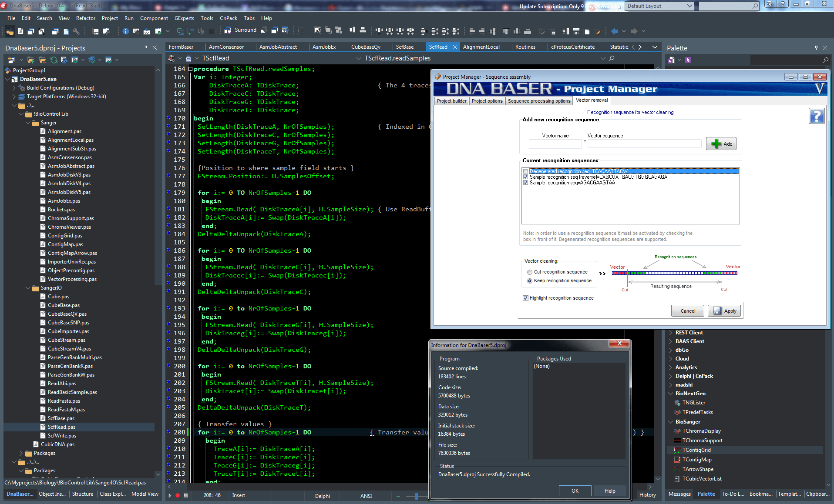834x504 pixels.
Task: Click the purple pointer icon in Palette toolbar
Action: point(688,60)
